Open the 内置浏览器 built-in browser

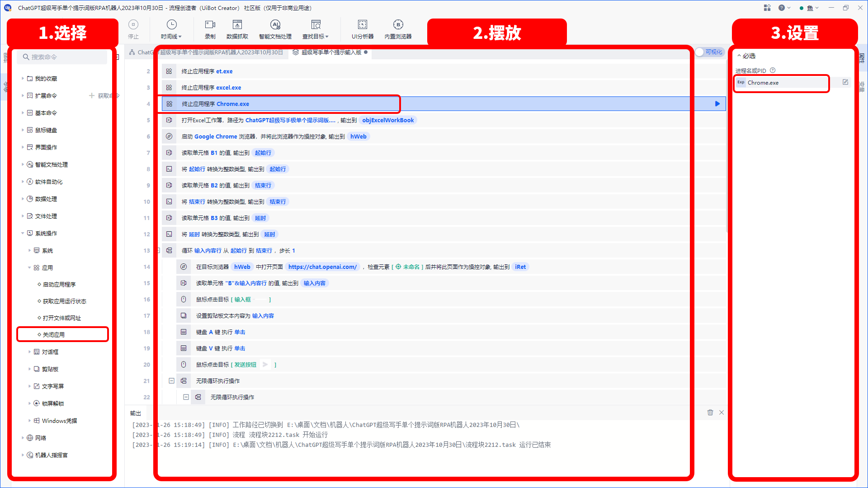click(x=398, y=29)
